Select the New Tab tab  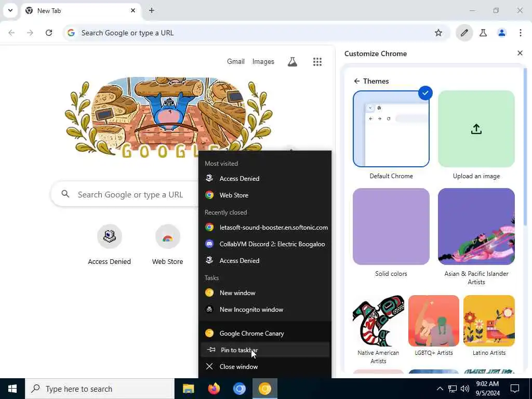pos(81,10)
